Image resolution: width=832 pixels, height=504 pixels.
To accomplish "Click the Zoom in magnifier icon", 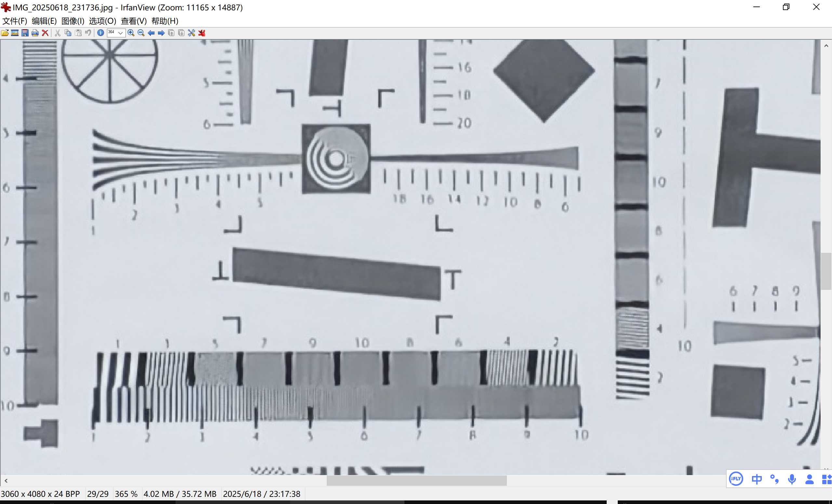I will tap(131, 33).
